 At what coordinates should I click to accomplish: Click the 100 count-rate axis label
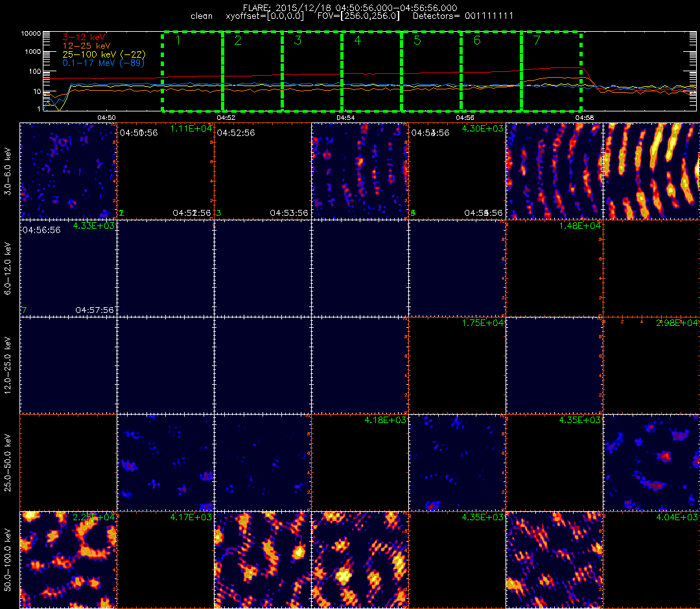tap(35, 71)
